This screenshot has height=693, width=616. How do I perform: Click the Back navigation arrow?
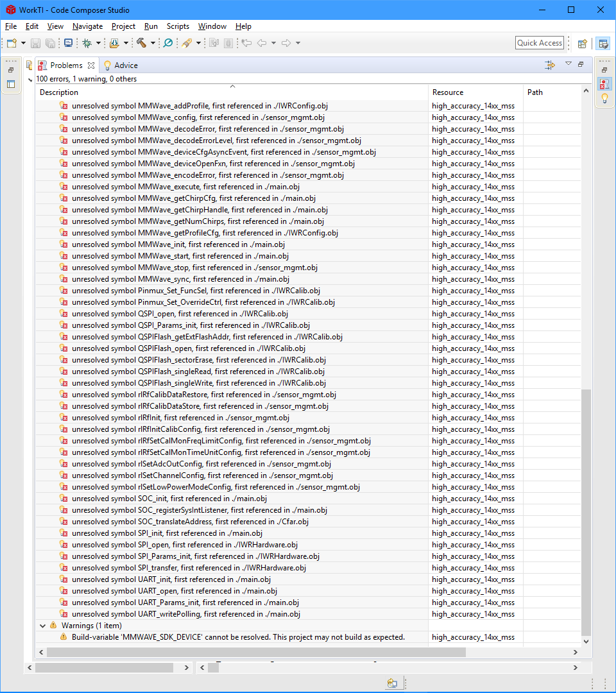pyautogui.click(x=262, y=43)
